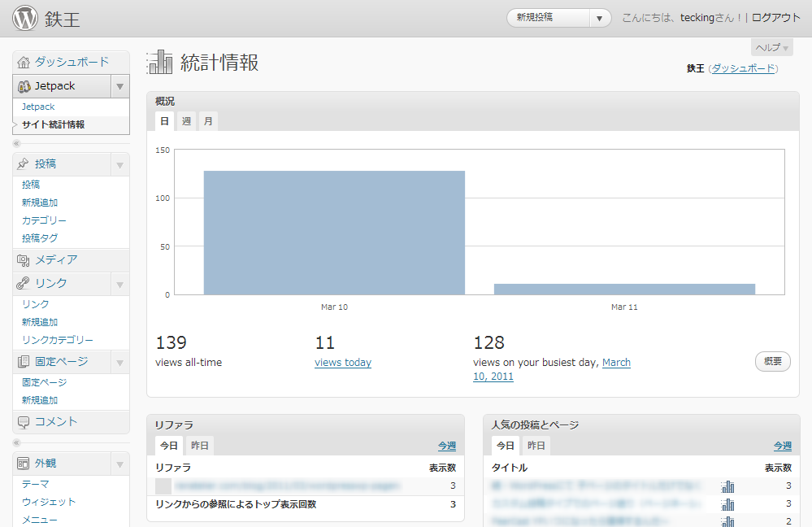
Task: Open the ダッシュボード link under 鉄王
Action: click(x=743, y=68)
